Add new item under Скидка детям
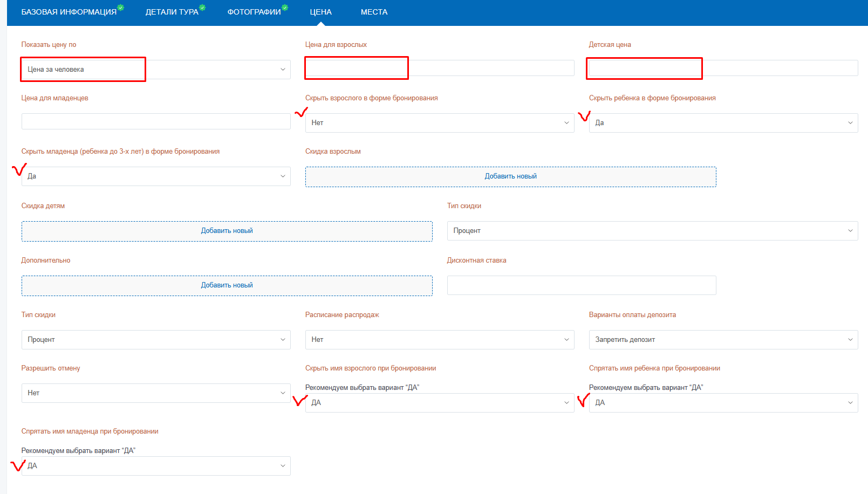The width and height of the screenshot is (868, 494). (x=227, y=231)
